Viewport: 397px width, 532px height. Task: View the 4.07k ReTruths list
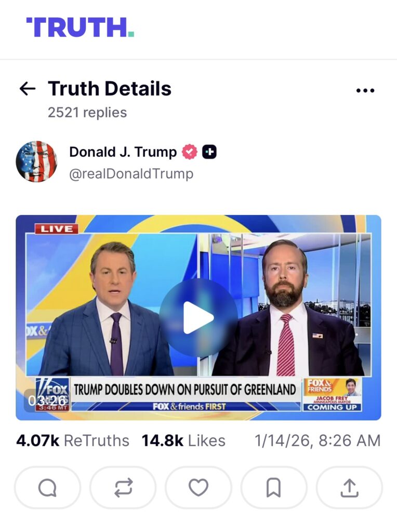click(x=73, y=441)
